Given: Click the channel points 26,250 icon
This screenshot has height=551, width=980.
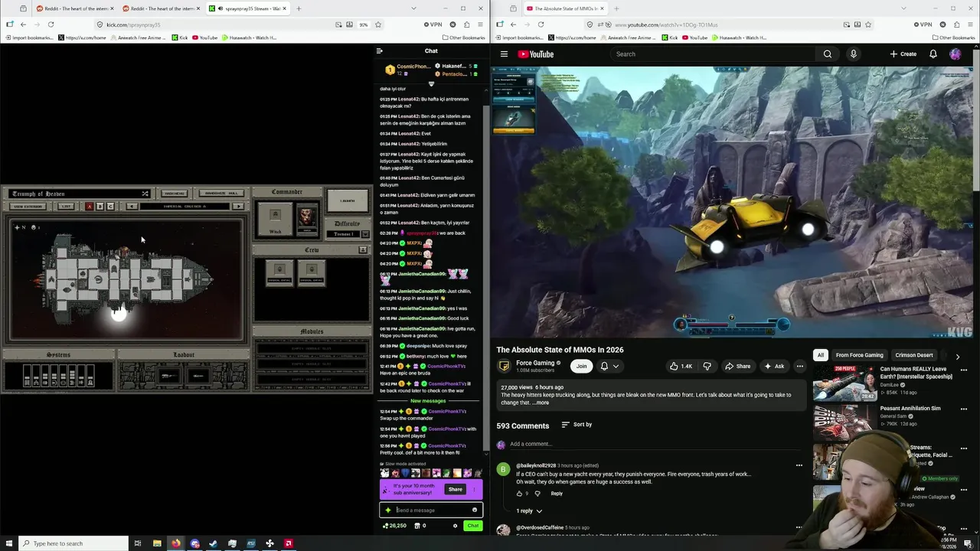Looking at the screenshot, I should coord(386,526).
